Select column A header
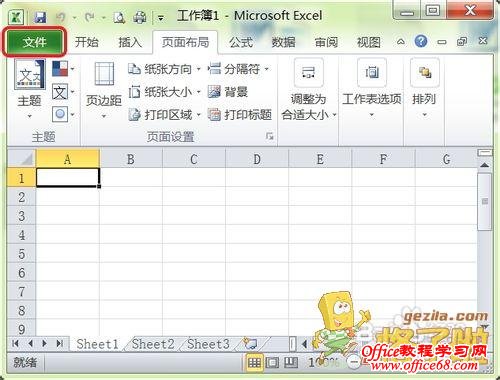Viewport: 500px width, 380px height. click(x=68, y=159)
